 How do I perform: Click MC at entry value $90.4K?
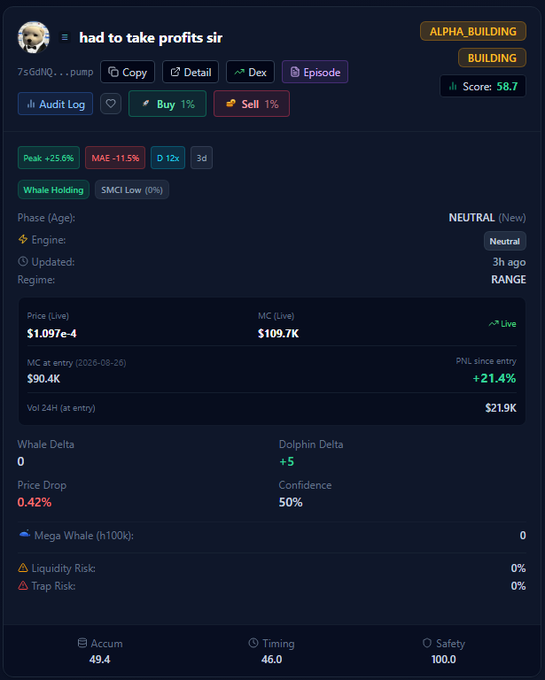(43, 379)
